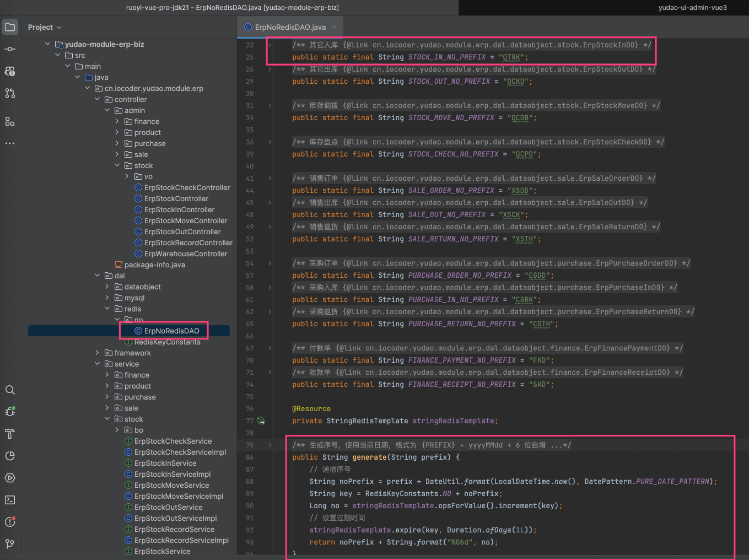The width and height of the screenshot is (749, 560).
Task: Open the Pull Requests tool window
Action: (x=10, y=93)
